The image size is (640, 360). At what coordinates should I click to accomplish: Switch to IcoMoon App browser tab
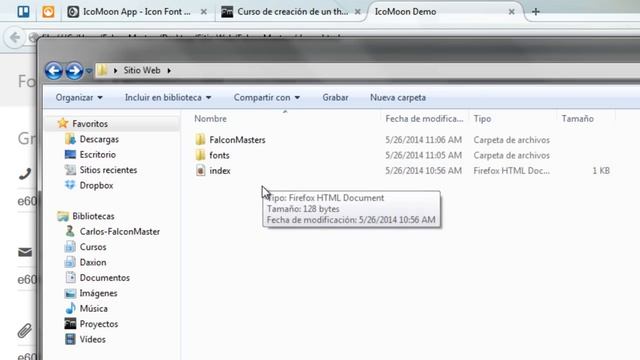point(137,12)
